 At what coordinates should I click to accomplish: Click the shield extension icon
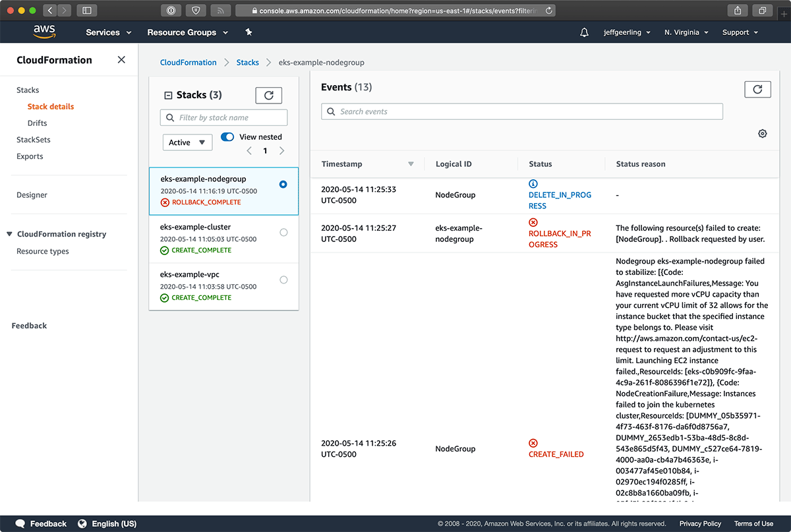point(196,11)
